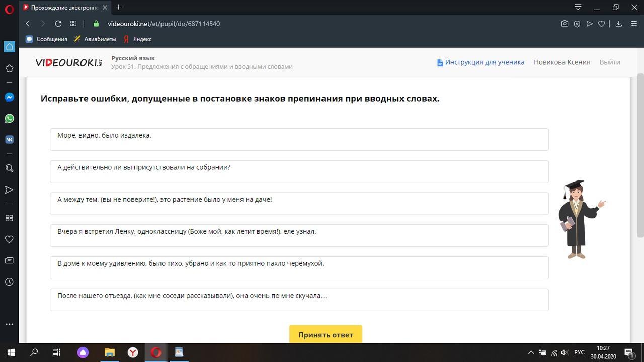The width and height of the screenshot is (644, 362).
Task: Edit the sentence 'А действительно ли вы присутствовали'
Action: [x=299, y=171]
